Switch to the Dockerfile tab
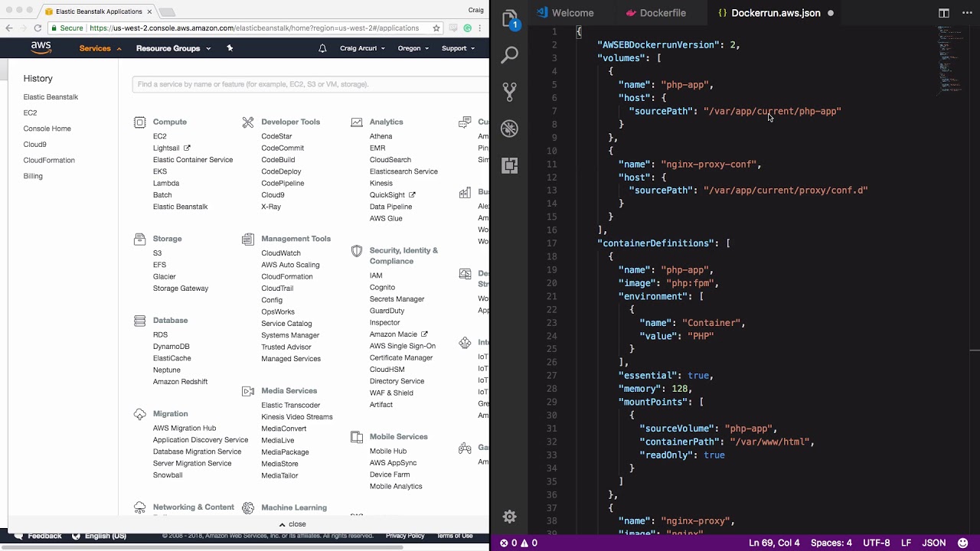Viewport: 980px width, 551px height. pyautogui.click(x=656, y=13)
